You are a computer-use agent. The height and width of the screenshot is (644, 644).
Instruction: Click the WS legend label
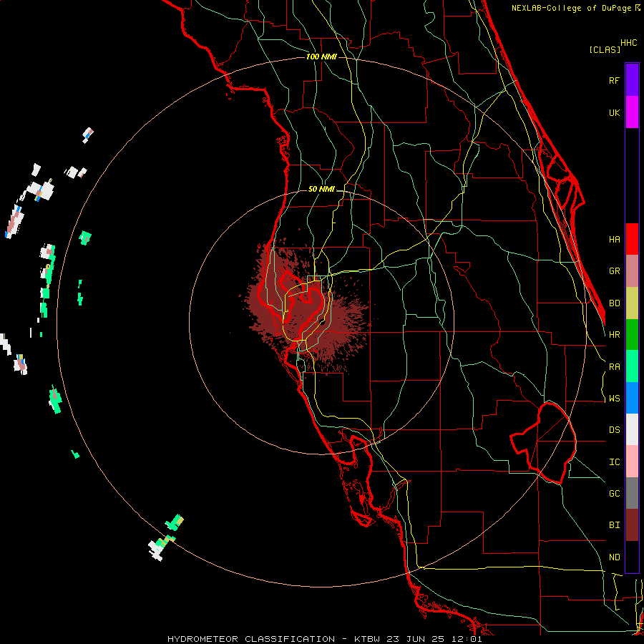[x=614, y=399]
